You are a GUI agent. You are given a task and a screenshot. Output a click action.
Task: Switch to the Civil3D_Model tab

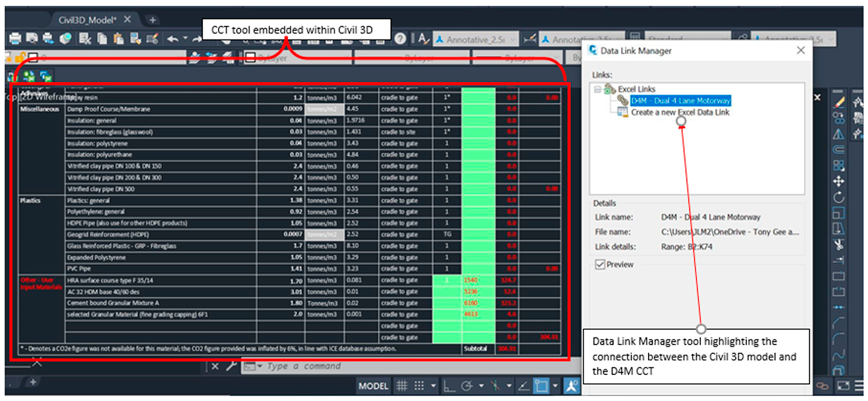coord(87,20)
